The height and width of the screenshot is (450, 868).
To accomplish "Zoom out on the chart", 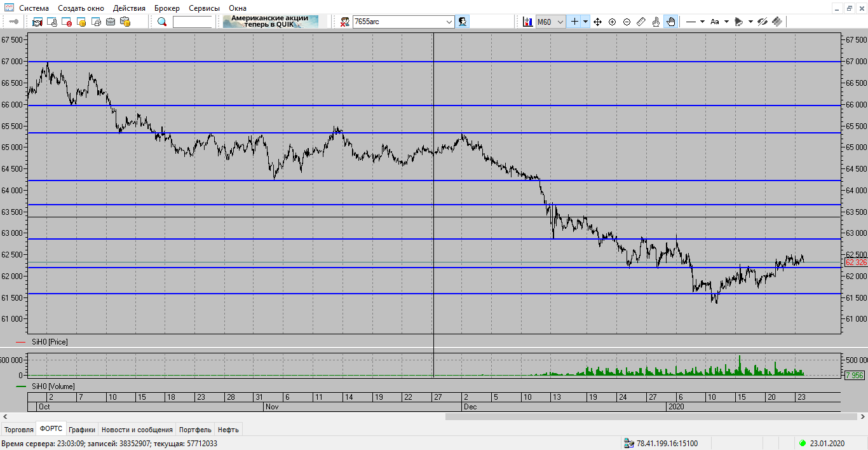I will click(627, 22).
